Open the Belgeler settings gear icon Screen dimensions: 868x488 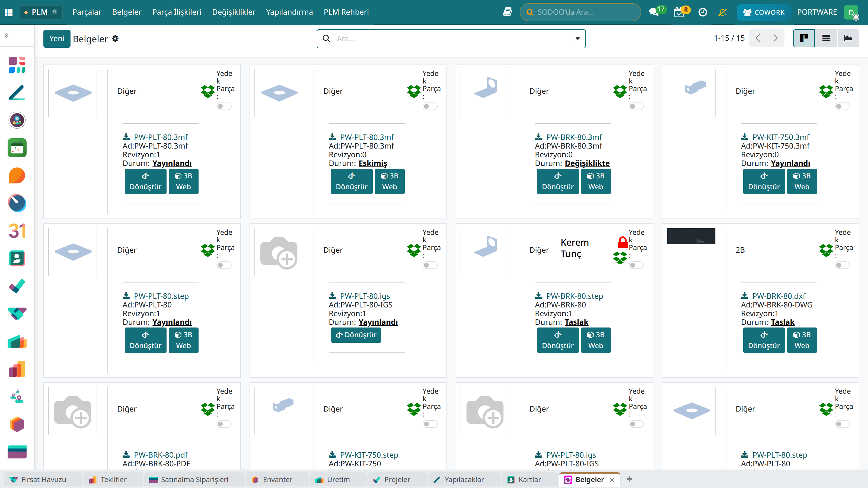(x=115, y=39)
